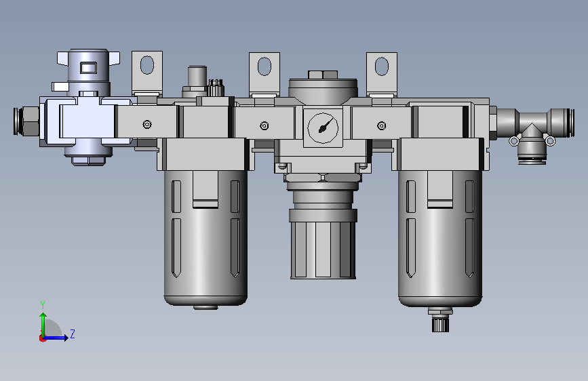Select the pressure gauge dial on the regulator
Image resolution: width=588 pixels, height=381 pixels.
(x=323, y=128)
